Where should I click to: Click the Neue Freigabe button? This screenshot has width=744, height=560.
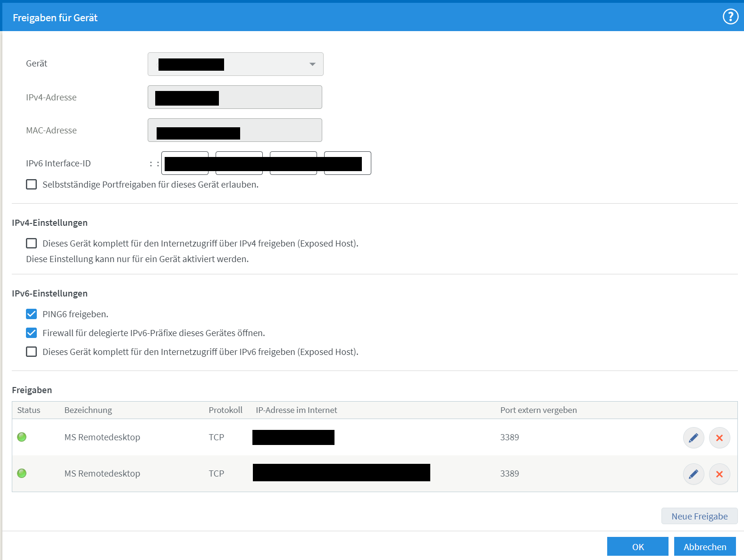click(699, 516)
